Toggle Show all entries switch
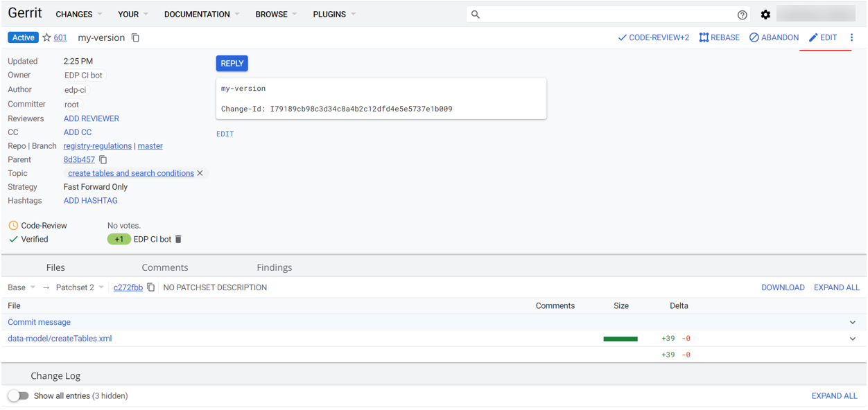868x410 pixels. click(x=18, y=396)
